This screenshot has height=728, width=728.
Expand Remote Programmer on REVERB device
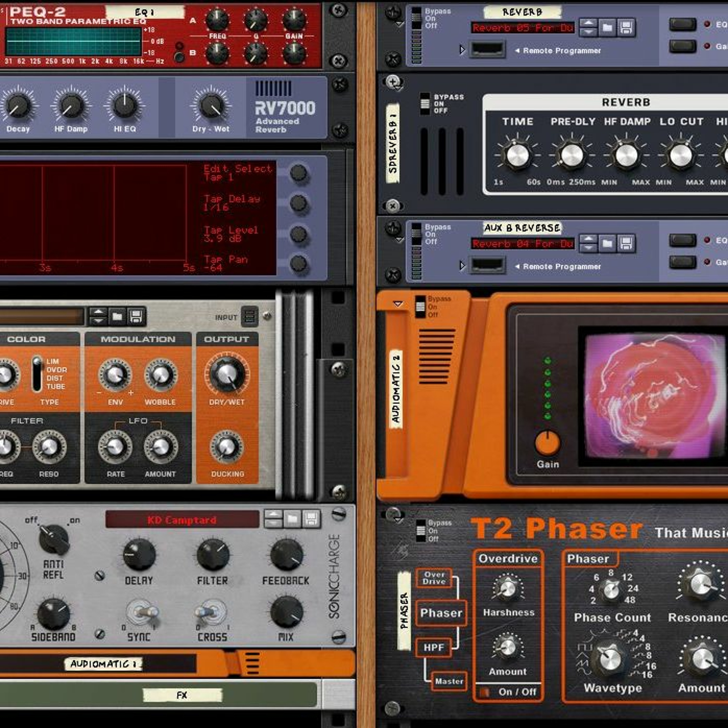(462, 50)
